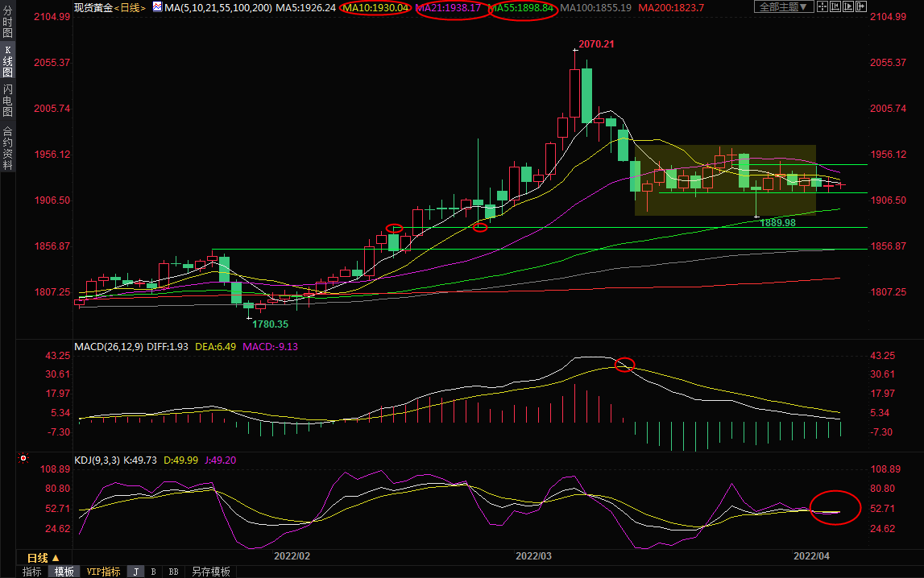Click the red sun icon beside KDJ
Viewport: 924px width, 578px height.
(23, 459)
